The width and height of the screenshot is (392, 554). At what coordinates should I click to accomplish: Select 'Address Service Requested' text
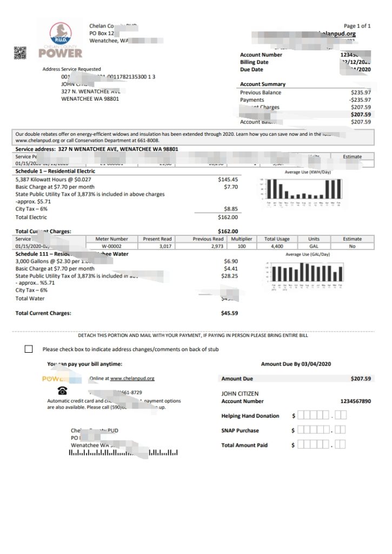click(72, 69)
